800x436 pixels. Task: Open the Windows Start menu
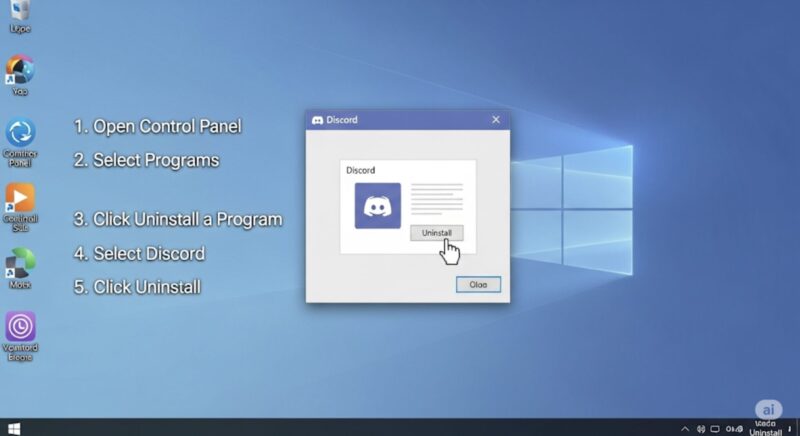[14, 428]
